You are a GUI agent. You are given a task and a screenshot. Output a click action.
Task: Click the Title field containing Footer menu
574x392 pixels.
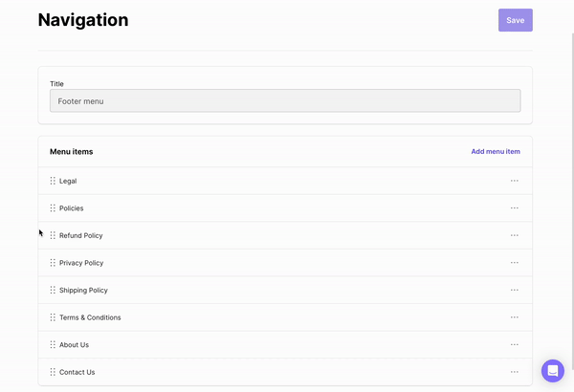285,100
